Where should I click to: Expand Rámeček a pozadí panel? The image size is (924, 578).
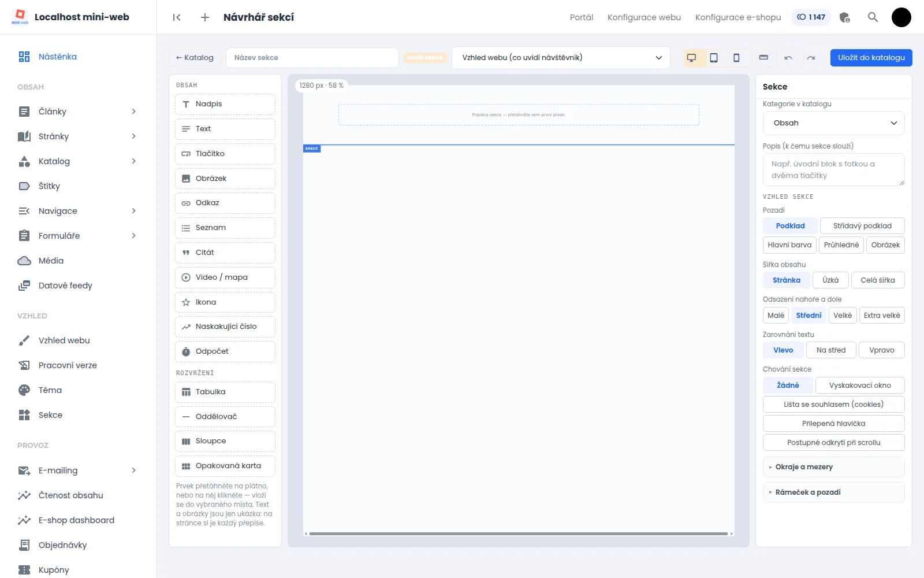833,492
